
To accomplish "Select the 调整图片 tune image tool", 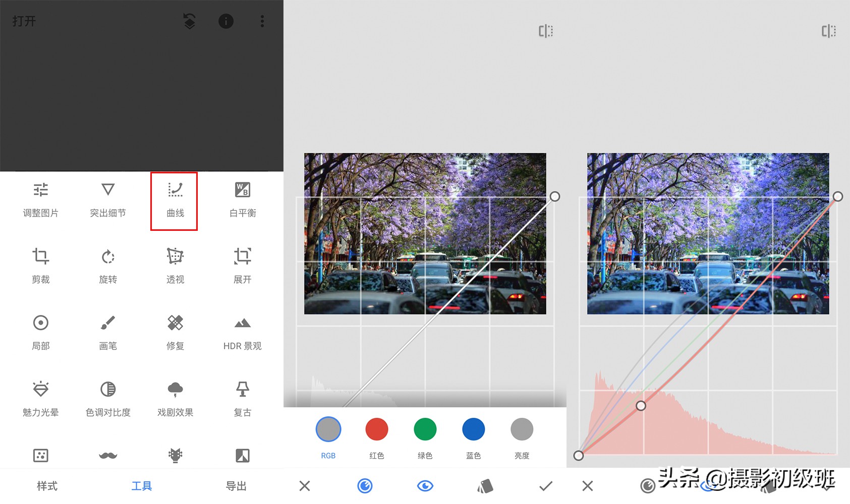I will 41,201.
